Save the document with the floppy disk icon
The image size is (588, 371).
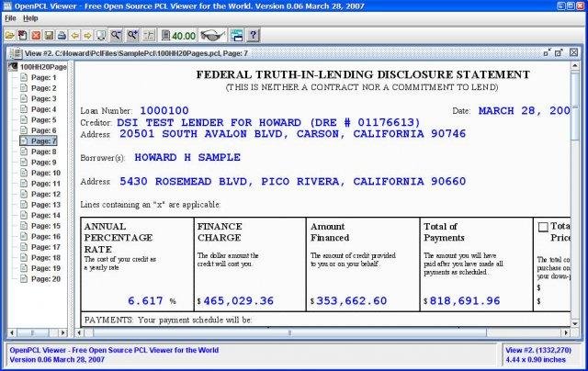click(x=49, y=36)
